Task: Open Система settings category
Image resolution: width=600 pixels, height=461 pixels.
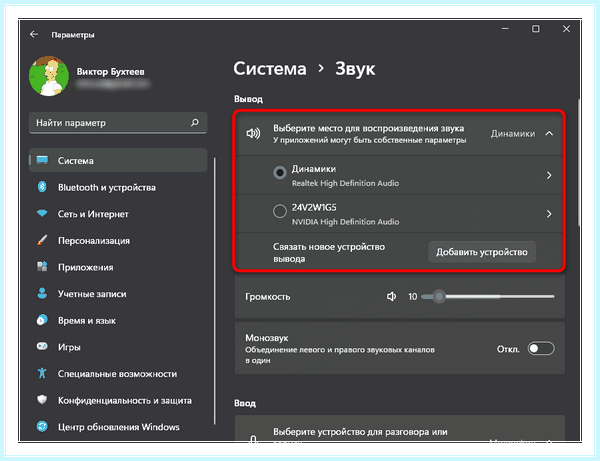Action: click(x=118, y=160)
